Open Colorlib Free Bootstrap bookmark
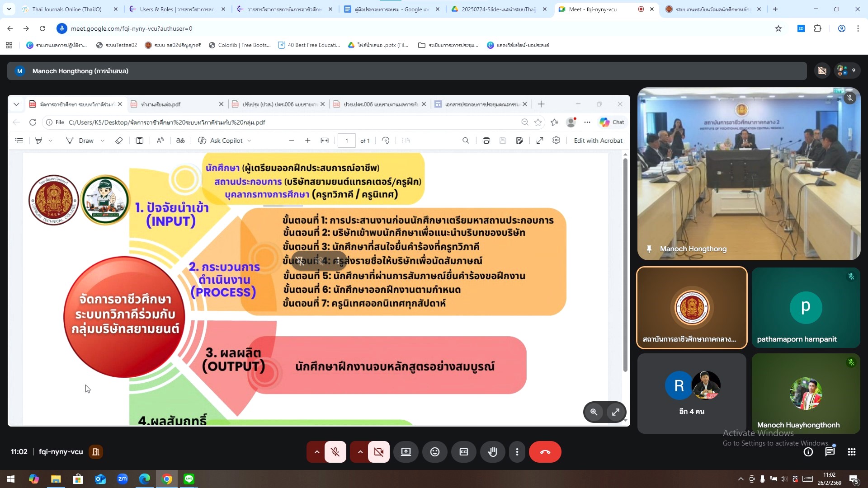This screenshot has height=488, width=868. coord(240,45)
